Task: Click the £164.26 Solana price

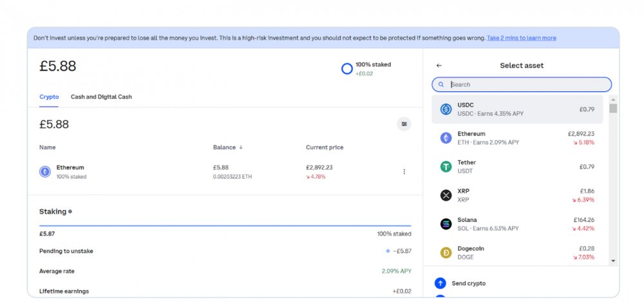Action: click(x=583, y=220)
